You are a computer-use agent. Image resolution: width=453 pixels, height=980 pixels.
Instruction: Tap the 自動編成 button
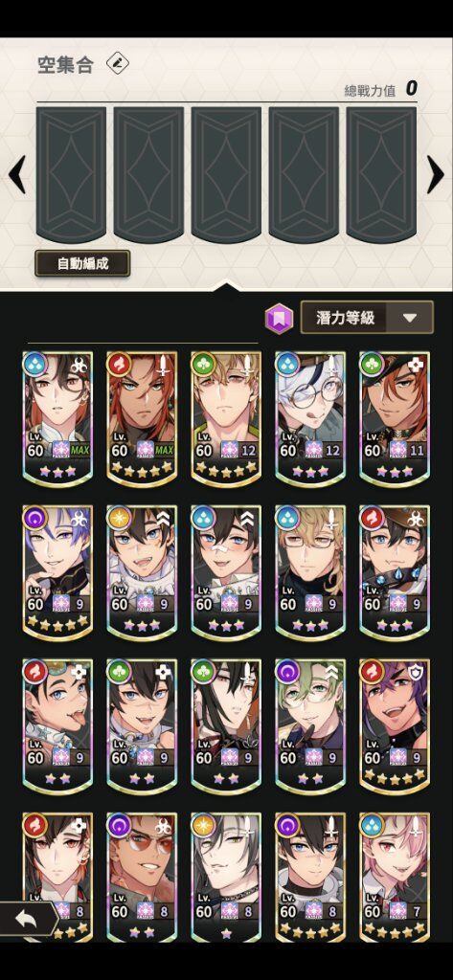(x=82, y=263)
